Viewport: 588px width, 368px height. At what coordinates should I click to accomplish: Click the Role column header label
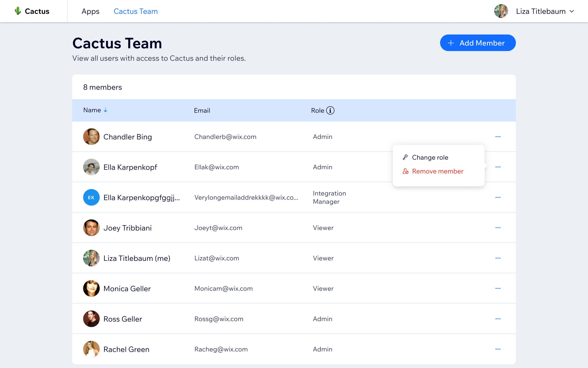click(x=318, y=110)
